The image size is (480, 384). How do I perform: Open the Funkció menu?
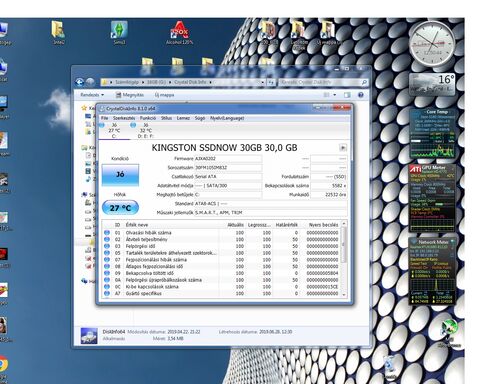pos(148,118)
